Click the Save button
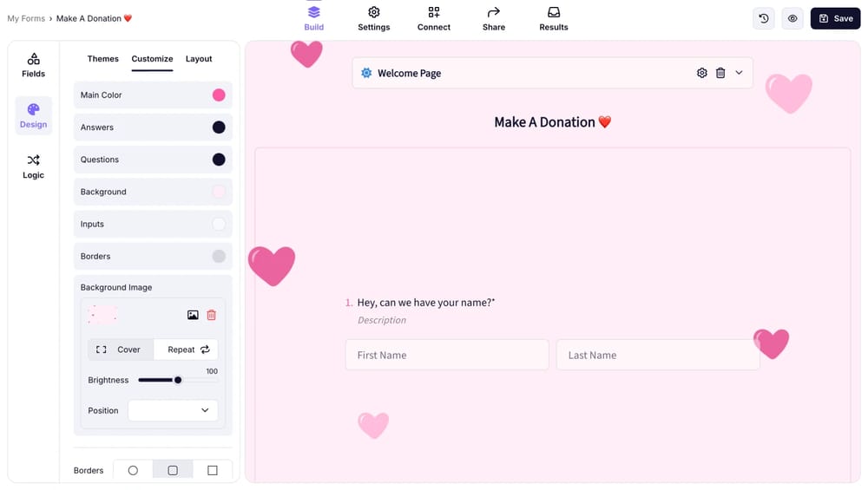The width and height of the screenshot is (868, 490). pyautogui.click(x=835, y=18)
